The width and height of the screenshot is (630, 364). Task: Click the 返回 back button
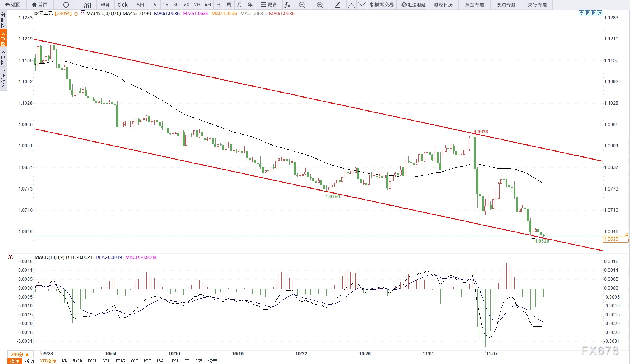pos(13,5)
